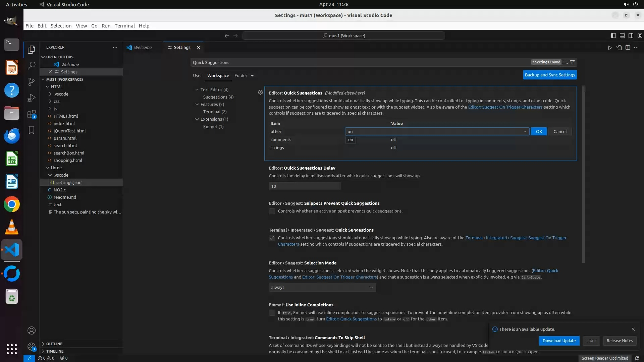
Task: Click the Split Editor Right icon
Action: coord(628,48)
